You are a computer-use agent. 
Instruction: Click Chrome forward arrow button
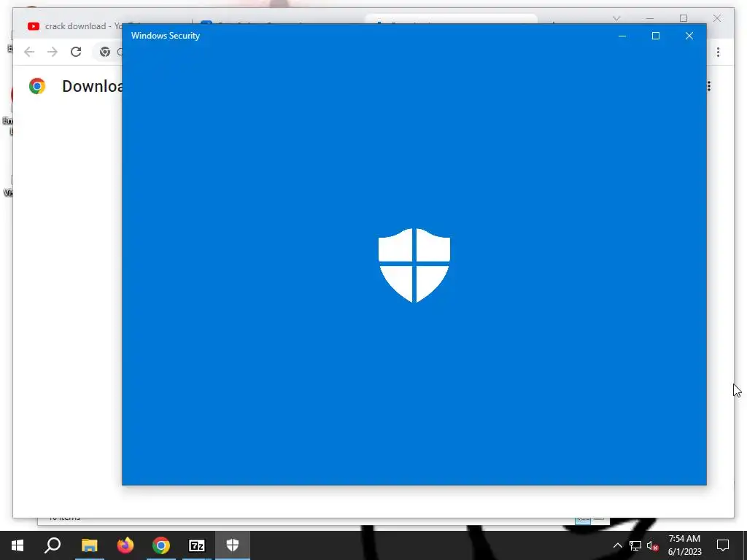[x=53, y=52]
